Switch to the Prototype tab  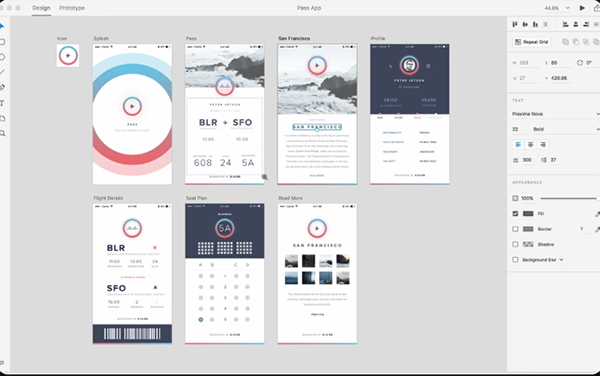pyautogui.click(x=72, y=8)
